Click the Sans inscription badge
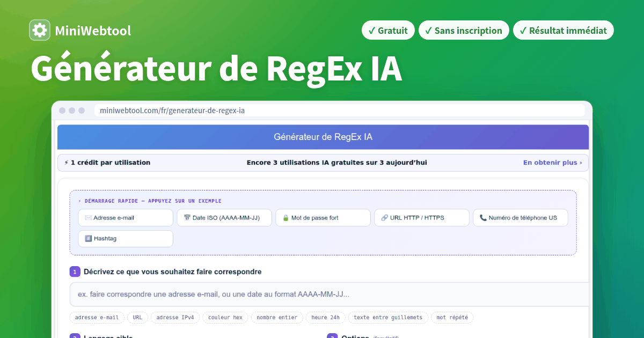The image size is (644, 338). [x=464, y=31]
